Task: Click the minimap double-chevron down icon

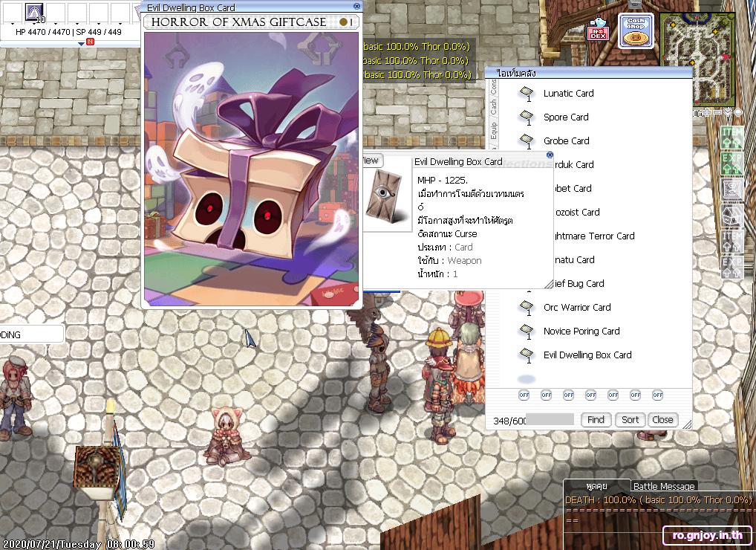Action: coord(727,112)
